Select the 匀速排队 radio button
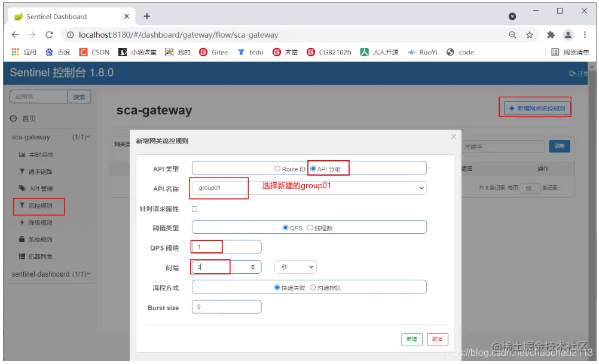 point(313,287)
